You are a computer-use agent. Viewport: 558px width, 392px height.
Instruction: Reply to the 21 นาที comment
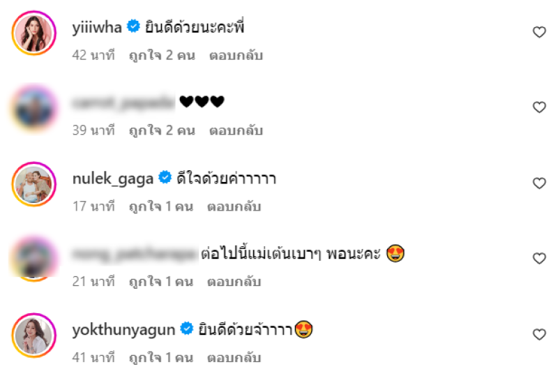(x=234, y=282)
